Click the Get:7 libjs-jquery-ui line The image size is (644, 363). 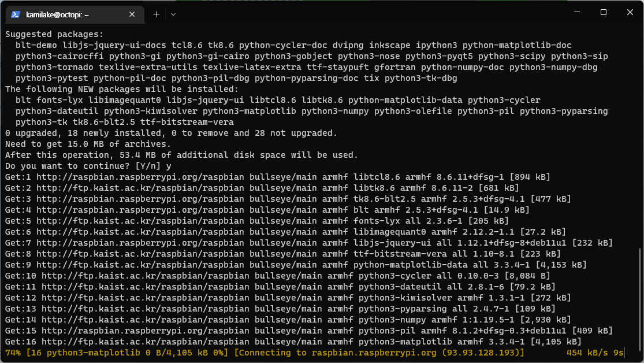(309, 243)
